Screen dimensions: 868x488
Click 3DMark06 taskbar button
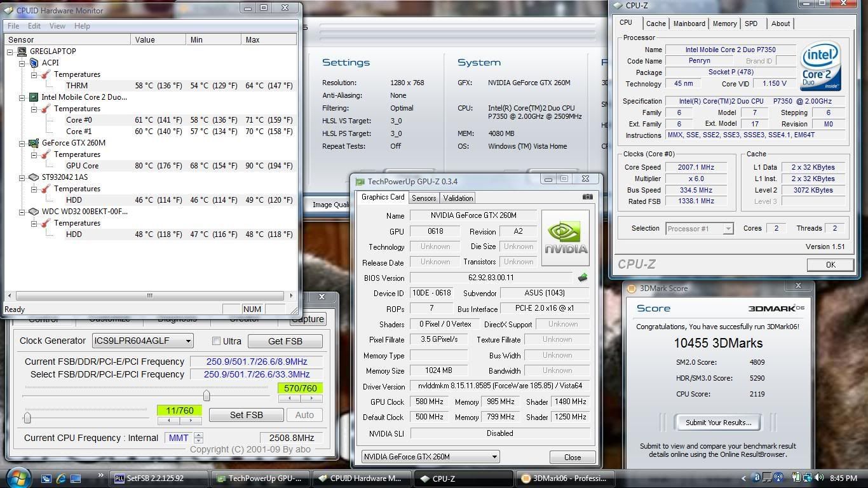click(566, 478)
